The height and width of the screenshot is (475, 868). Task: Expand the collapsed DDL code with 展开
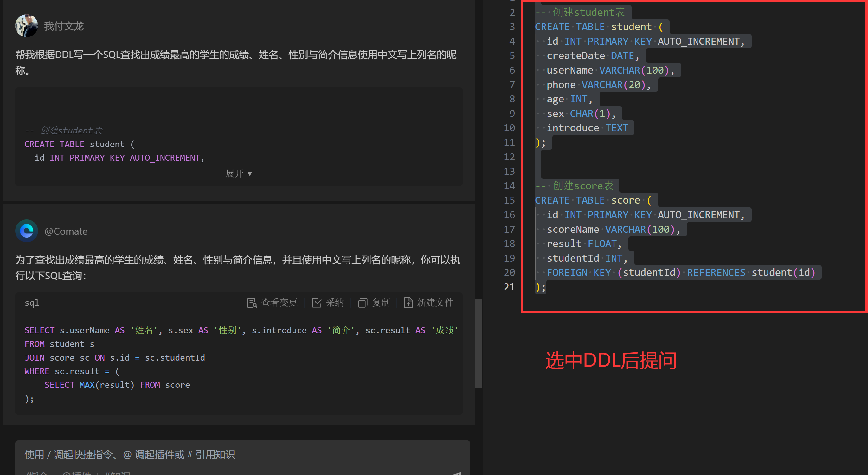235,173
